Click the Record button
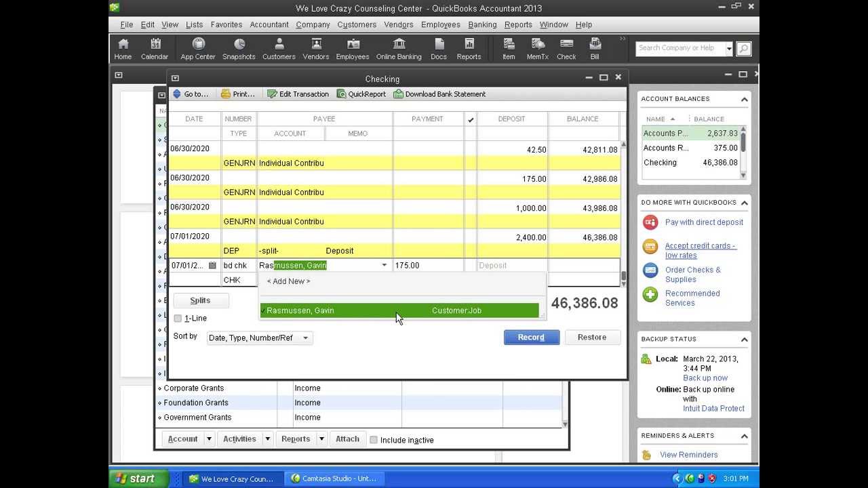 coord(532,338)
